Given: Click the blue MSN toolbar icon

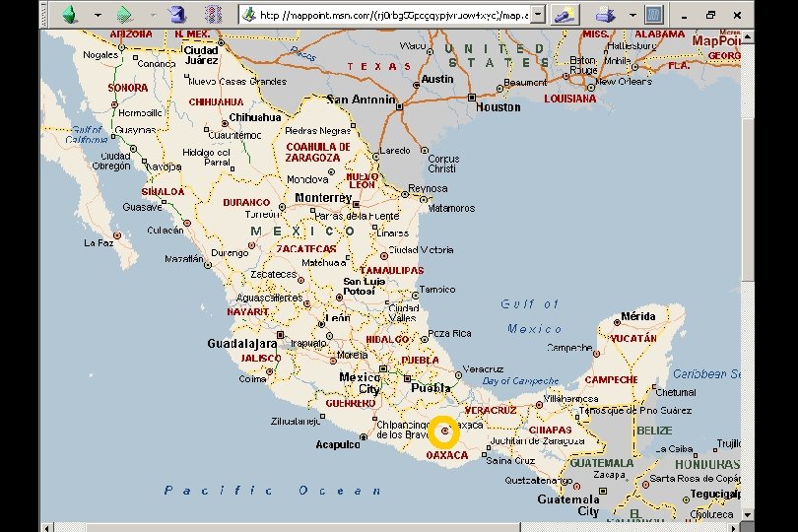Looking at the screenshot, I should point(654,15).
